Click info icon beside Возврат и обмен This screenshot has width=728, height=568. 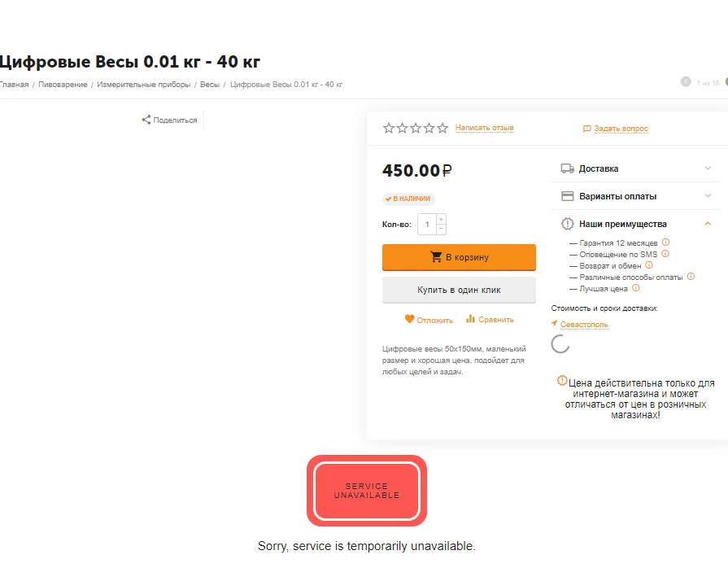pos(649,265)
